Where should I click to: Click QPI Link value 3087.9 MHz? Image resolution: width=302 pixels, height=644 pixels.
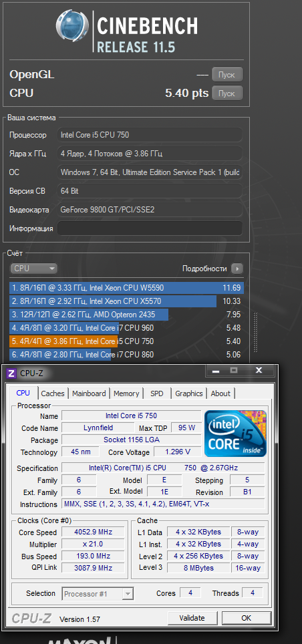93,568
